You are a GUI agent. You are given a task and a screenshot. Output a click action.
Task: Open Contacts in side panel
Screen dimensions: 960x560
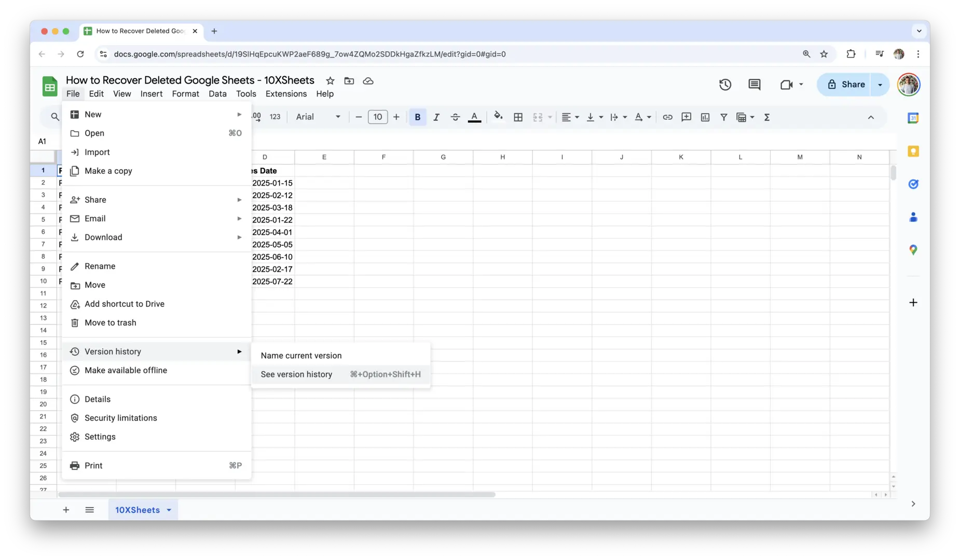click(x=913, y=217)
